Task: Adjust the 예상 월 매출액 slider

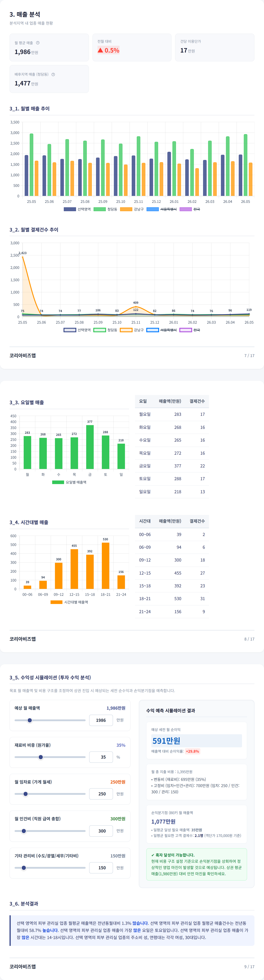Action: point(50,720)
